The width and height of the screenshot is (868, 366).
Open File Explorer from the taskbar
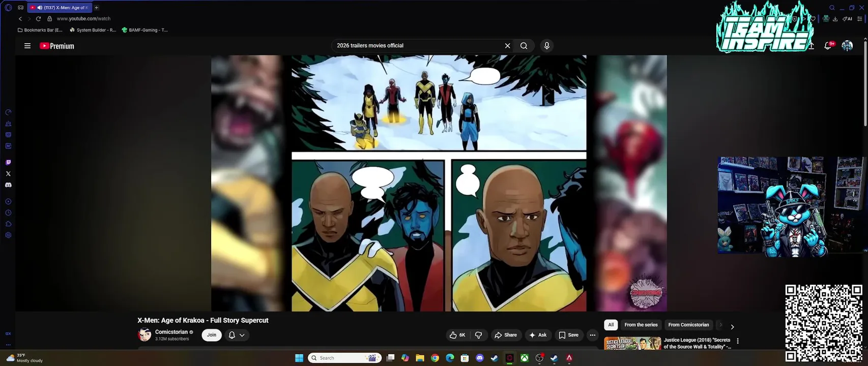tap(420, 358)
